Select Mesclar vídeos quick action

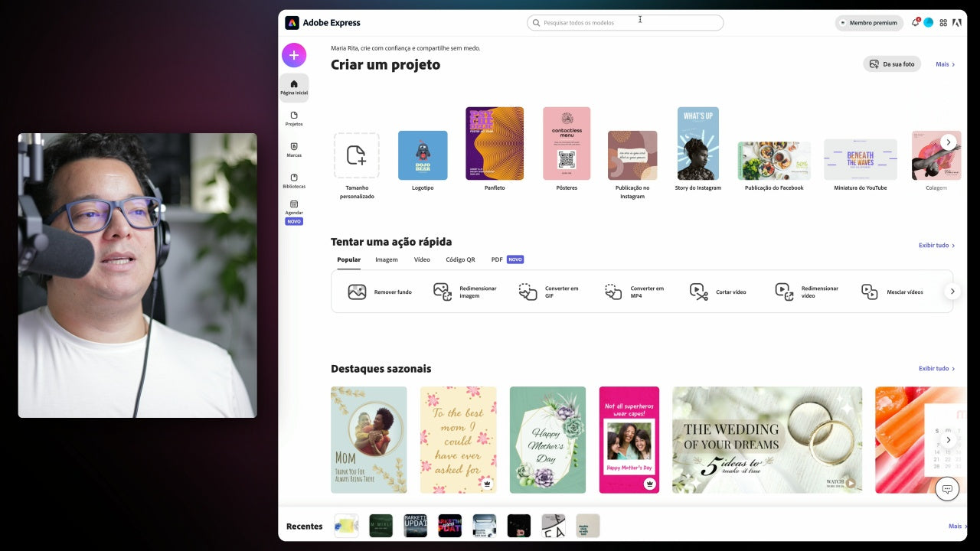(892, 292)
